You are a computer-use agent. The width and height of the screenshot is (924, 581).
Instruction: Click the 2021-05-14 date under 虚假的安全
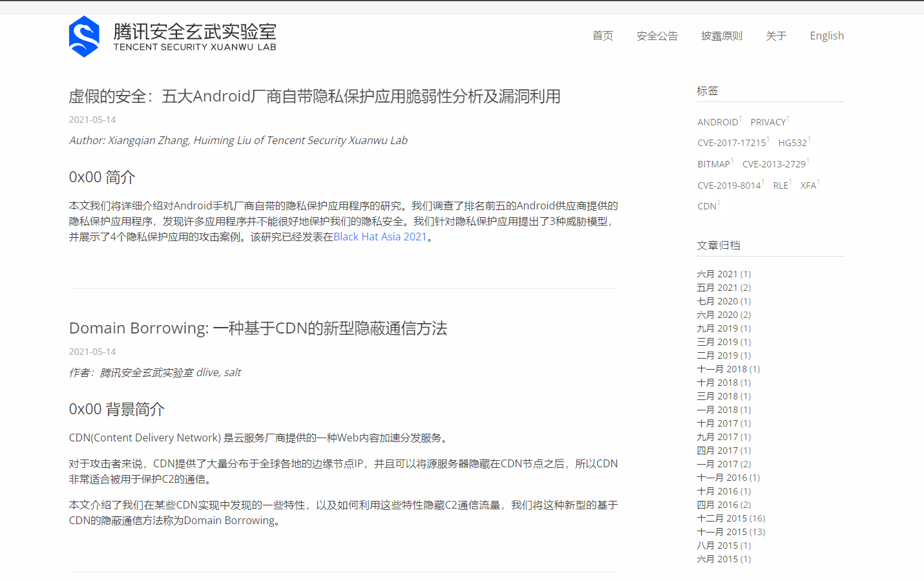click(x=92, y=120)
